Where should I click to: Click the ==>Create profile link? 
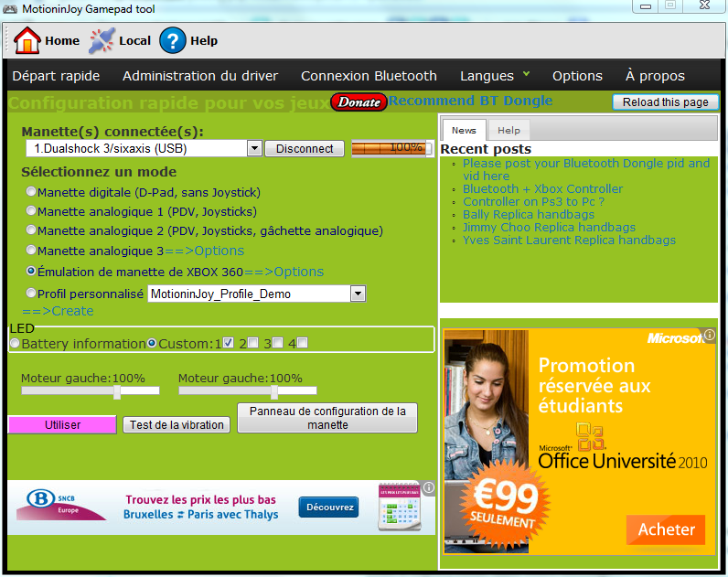point(58,311)
